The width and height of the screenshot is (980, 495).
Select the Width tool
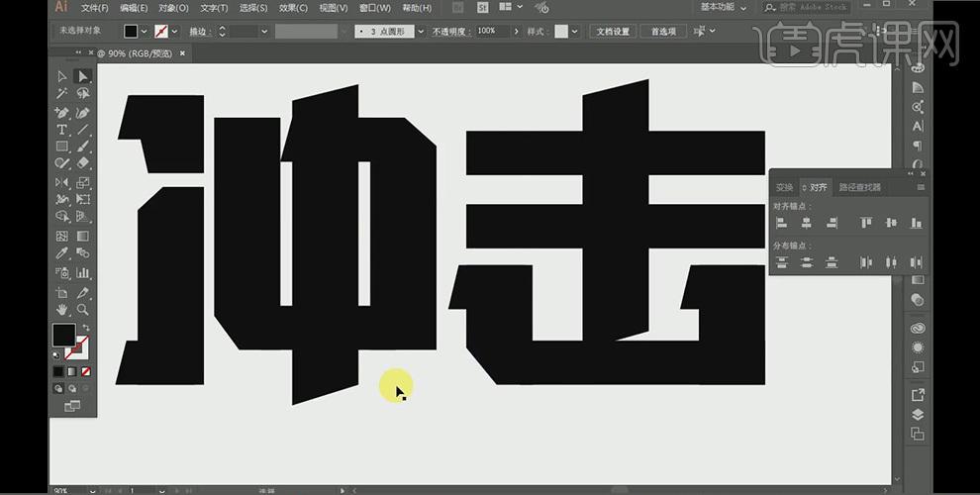pos(62,199)
